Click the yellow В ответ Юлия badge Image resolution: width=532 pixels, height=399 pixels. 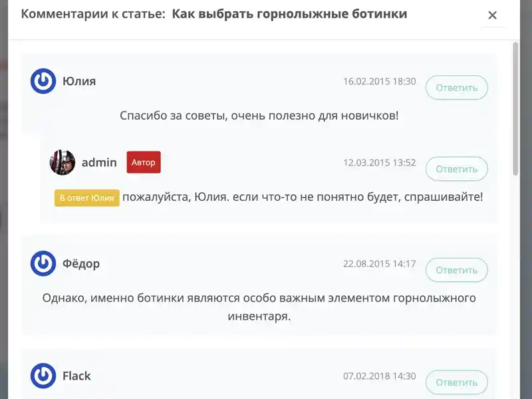coord(86,197)
